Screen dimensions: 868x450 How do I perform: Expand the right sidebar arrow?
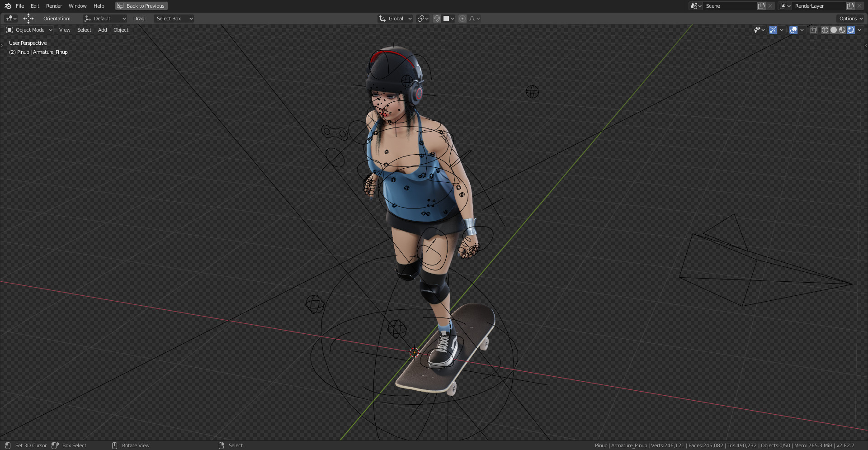tap(866, 45)
